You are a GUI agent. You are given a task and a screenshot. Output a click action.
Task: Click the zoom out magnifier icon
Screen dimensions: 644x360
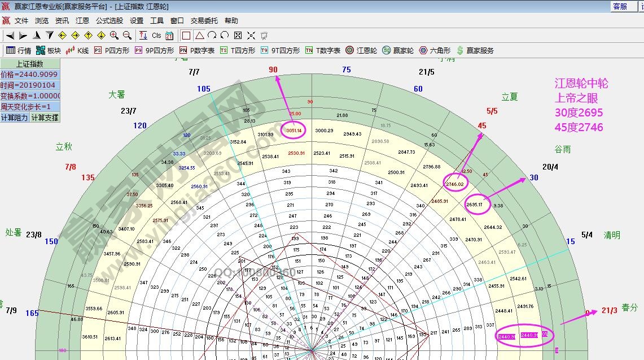click(127, 35)
